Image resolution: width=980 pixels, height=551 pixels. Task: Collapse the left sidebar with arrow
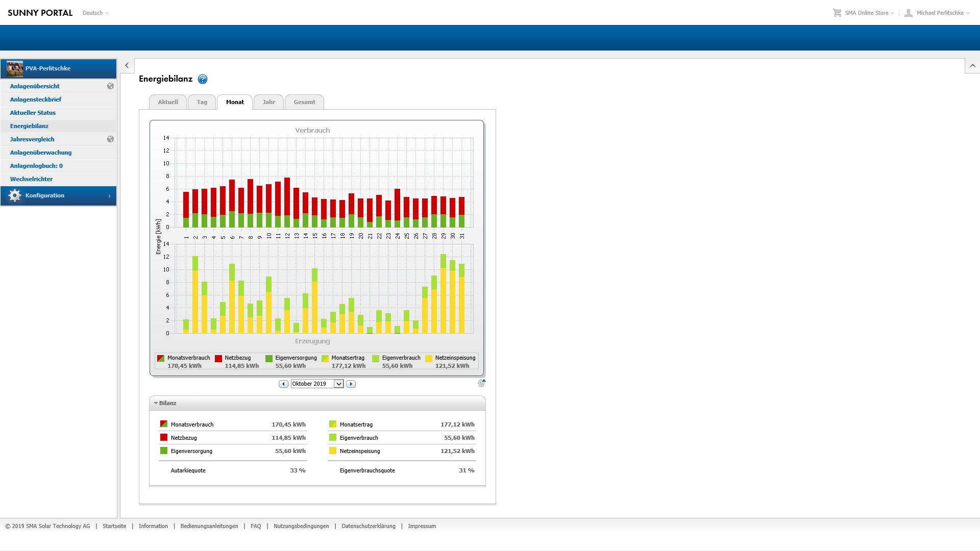[x=127, y=65]
